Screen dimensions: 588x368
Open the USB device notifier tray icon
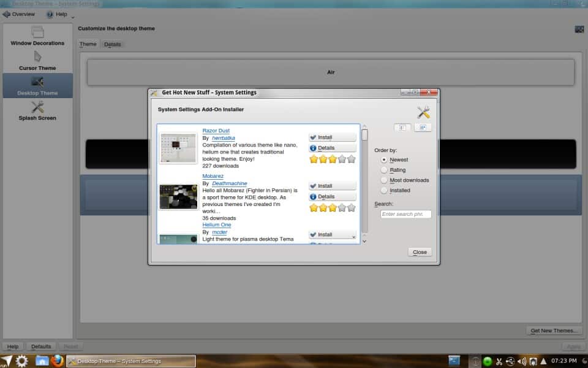pyautogui.click(x=510, y=362)
